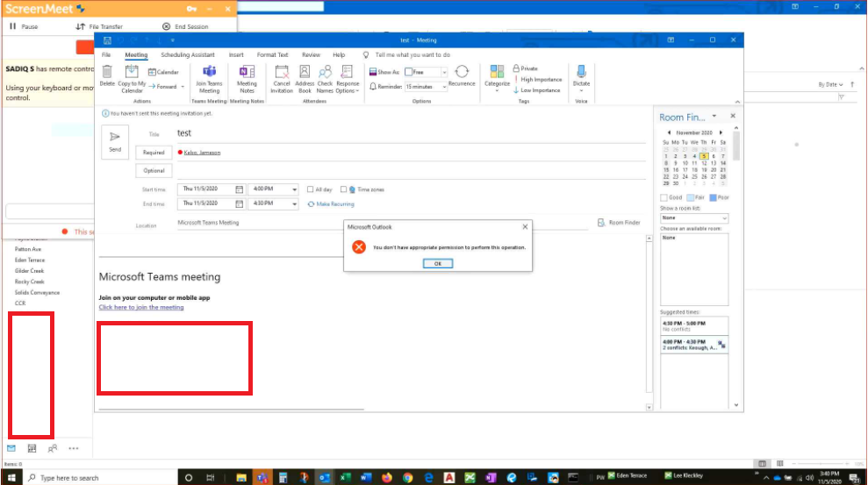Click here to join the meeting link
Screen dimensions: 868x485
click(141, 308)
